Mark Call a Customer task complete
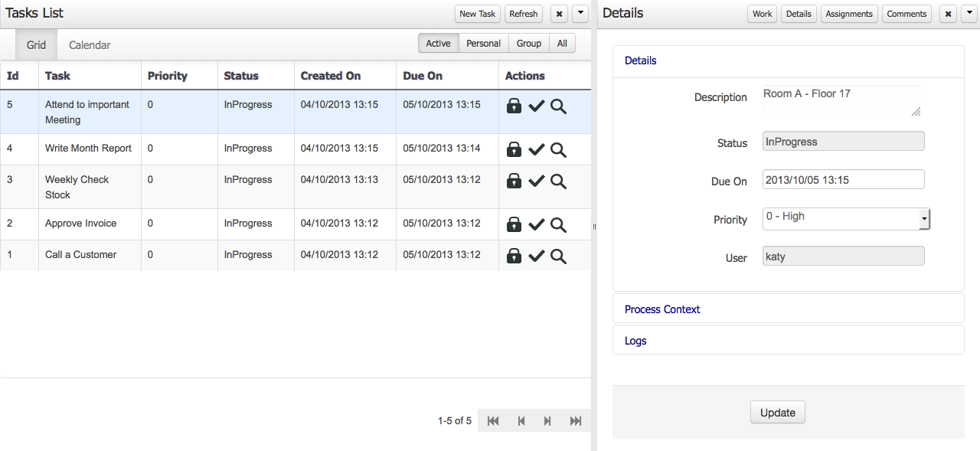This screenshot has width=980, height=451. tap(536, 257)
